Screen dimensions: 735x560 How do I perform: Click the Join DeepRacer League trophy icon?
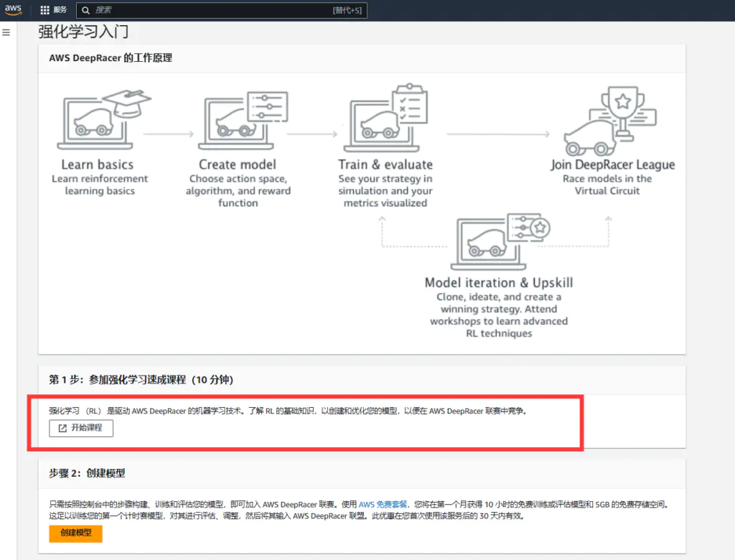click(x=610, y=121)
